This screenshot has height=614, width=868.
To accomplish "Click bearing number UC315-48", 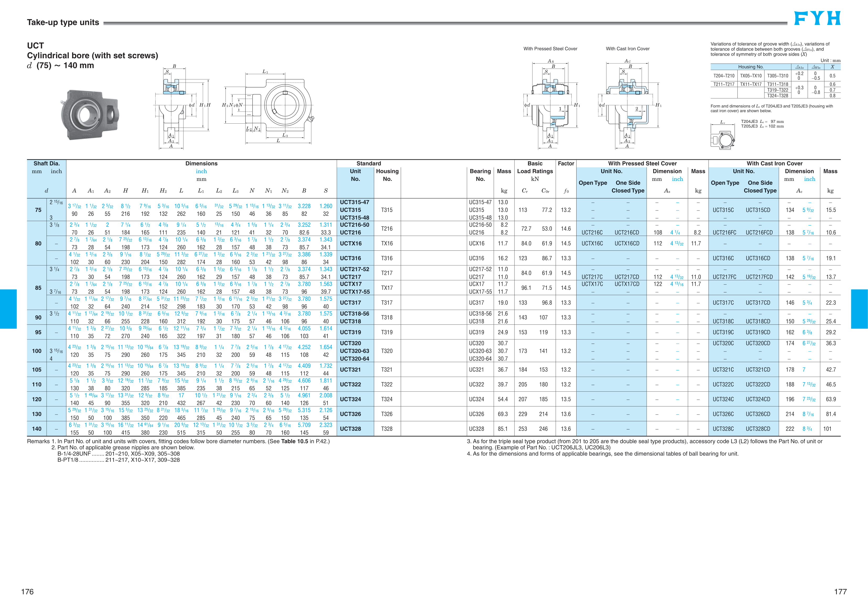I will click(x=480, y=218).
